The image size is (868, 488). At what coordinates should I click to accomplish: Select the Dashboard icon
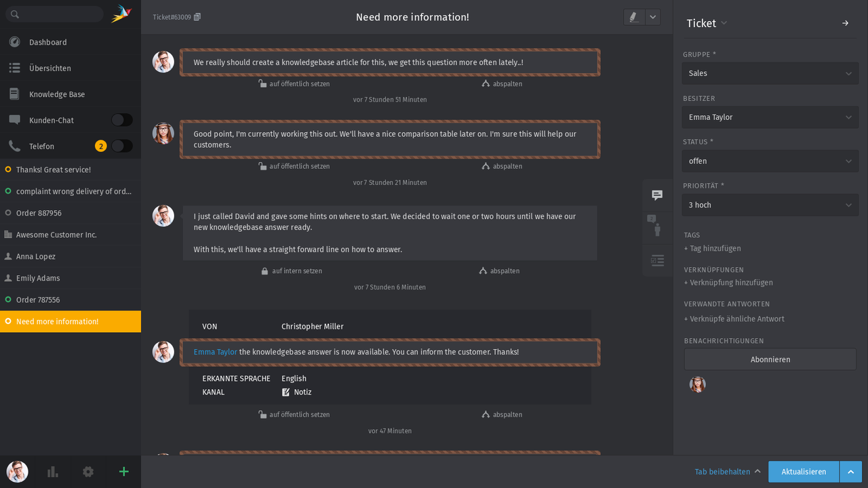point(14,41)
